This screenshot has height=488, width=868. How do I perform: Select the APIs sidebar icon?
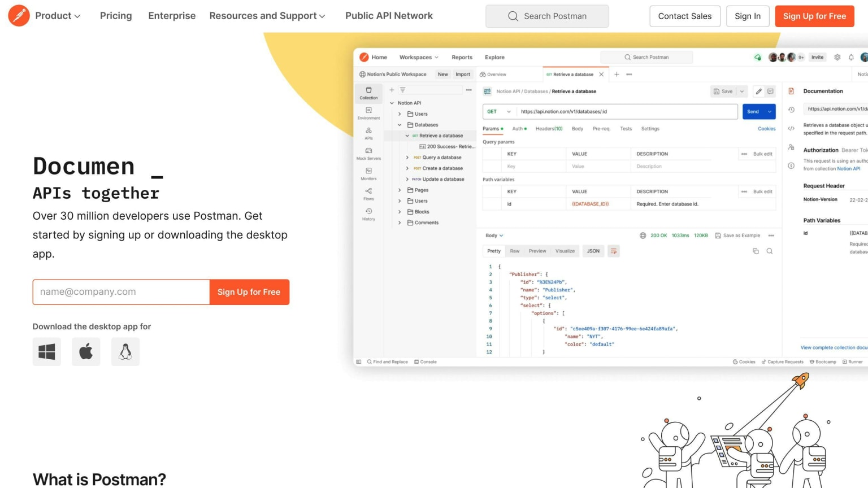pyautogui.click(x=368, y=133)
